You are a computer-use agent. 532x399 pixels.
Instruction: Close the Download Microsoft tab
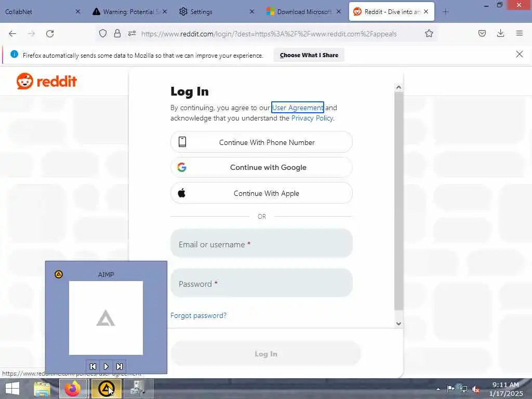pos(339,11)
